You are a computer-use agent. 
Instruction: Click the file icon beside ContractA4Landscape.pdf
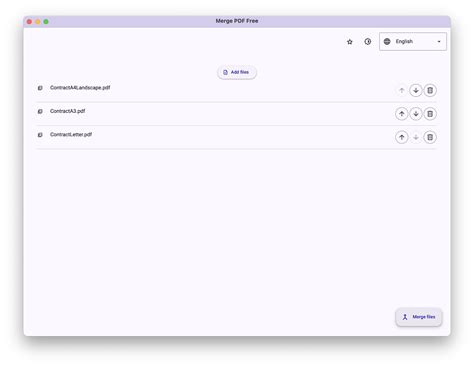click(x=40, y=88)
